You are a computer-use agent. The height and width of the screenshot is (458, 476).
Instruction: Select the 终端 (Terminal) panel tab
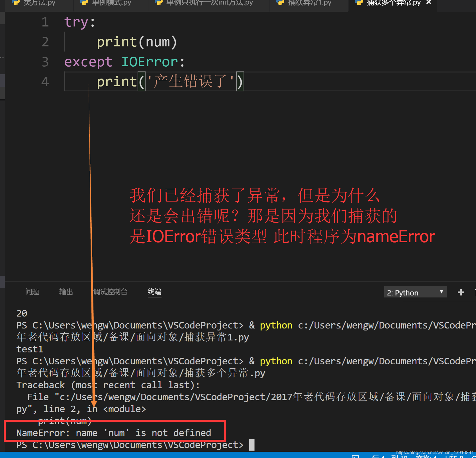(x=154, y=292)
